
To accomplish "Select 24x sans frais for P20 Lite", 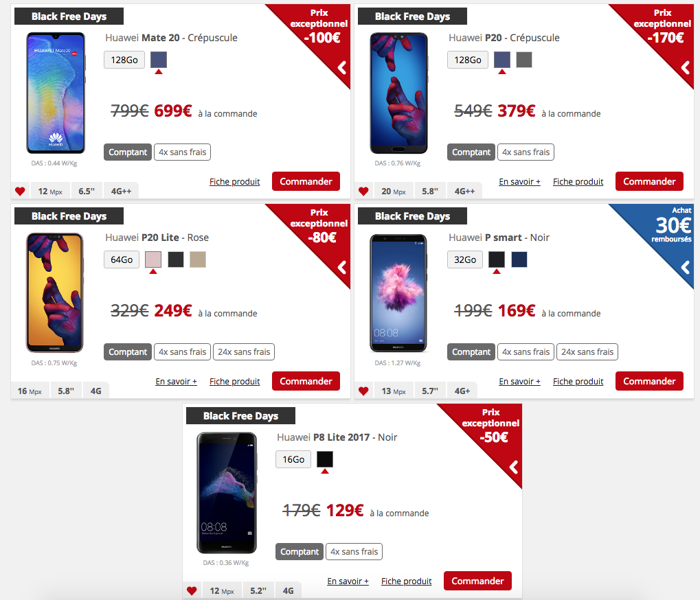I will click(x=244, y=352).
